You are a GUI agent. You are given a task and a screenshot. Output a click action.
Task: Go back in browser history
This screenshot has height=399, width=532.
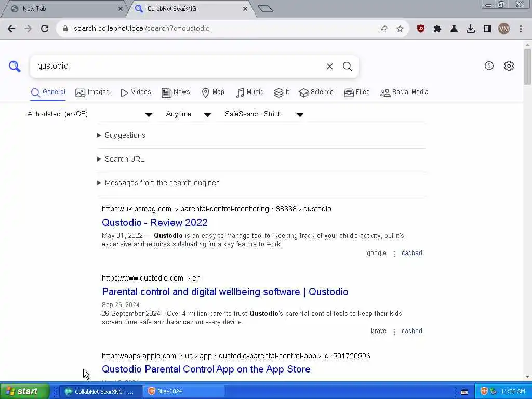(x=11, y=29)
